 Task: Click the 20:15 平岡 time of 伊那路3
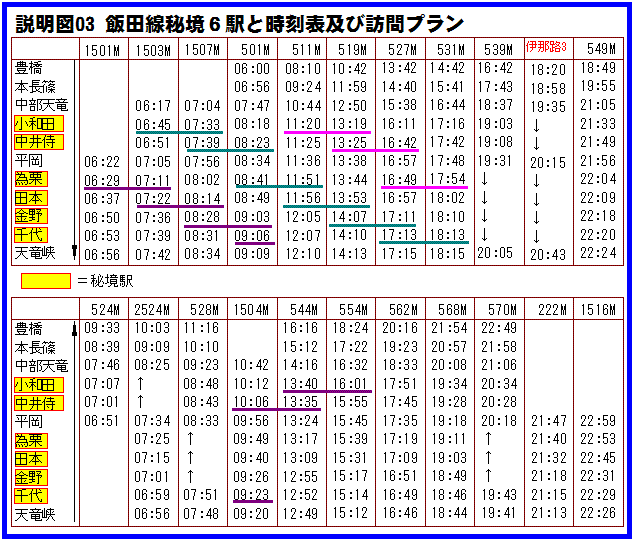tap(548, 163)
